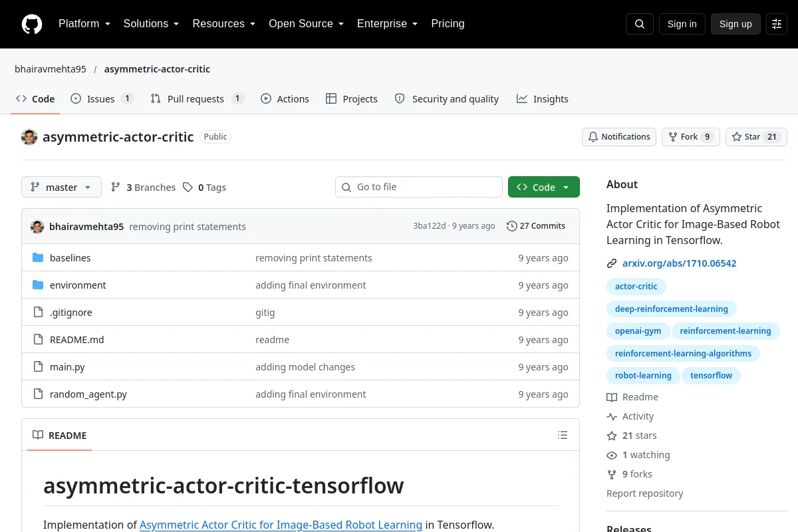798x532 pixels.
Task: Switch to the Actions tab
Action: coord(285,99)
